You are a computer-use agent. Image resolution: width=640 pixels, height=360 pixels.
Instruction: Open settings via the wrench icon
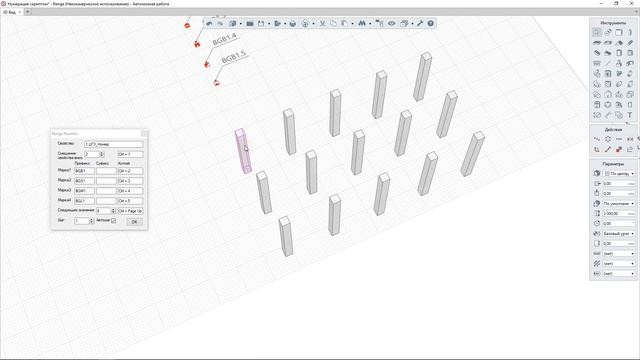click(420, 24)
